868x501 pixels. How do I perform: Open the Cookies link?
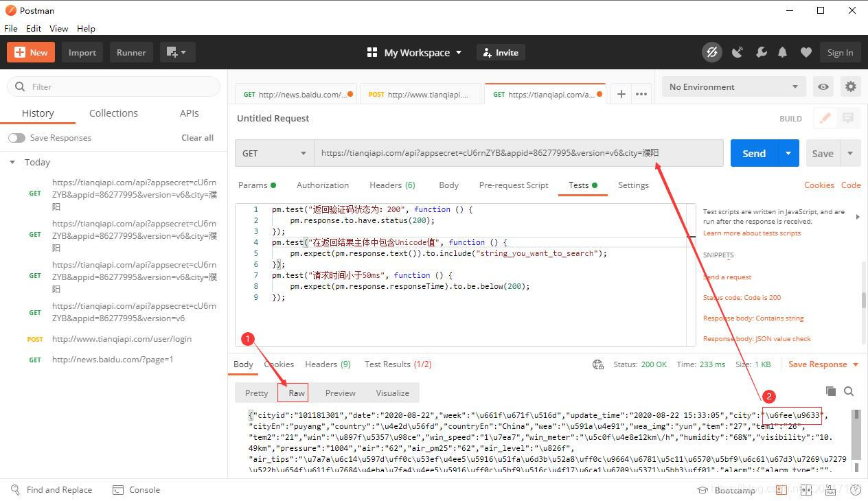click(x=819, y=185)
